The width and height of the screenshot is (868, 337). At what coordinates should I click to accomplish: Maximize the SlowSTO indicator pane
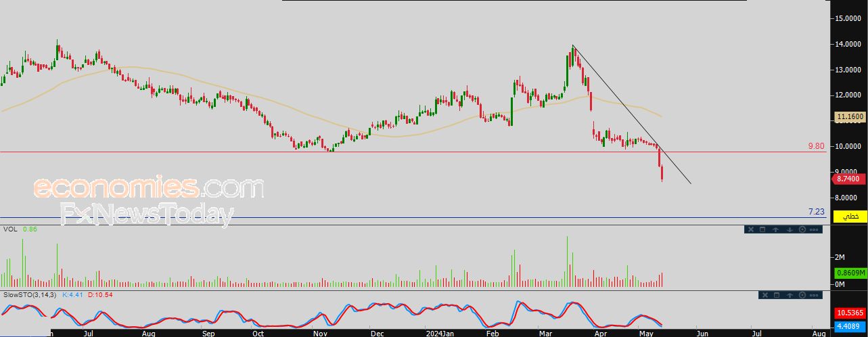[x=777, y=295]
